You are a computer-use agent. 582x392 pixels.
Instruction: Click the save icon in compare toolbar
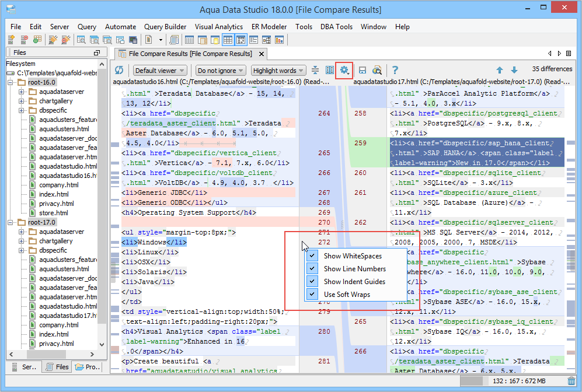pyautogui.click(x=363, y=70)
